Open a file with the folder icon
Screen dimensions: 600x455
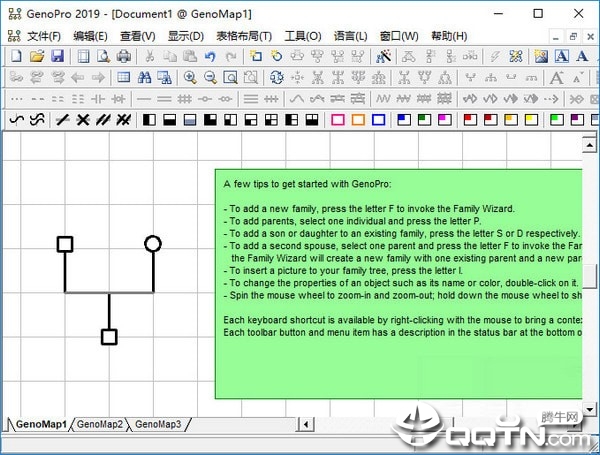click(x=37, y=56)
